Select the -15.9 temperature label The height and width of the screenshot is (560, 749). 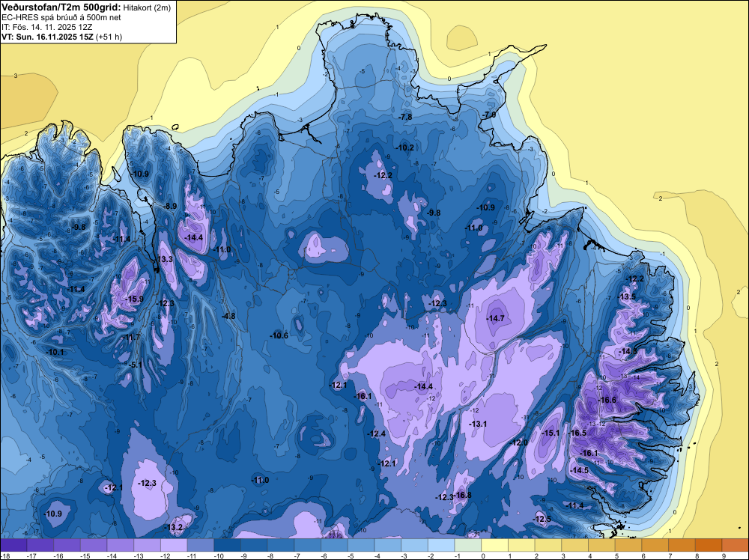pos(134,299)
